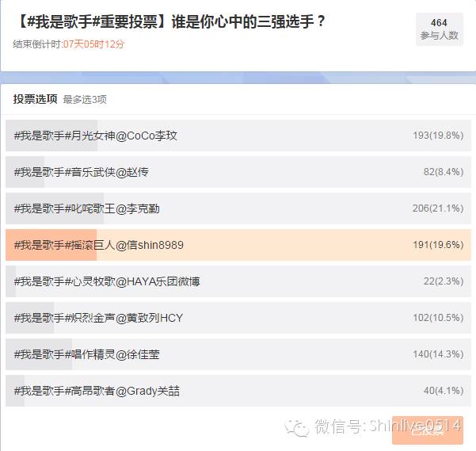This screenshot has width=476, height=451.
Task: Click the vote count 206(21.1%)
Action: (438, 208)
